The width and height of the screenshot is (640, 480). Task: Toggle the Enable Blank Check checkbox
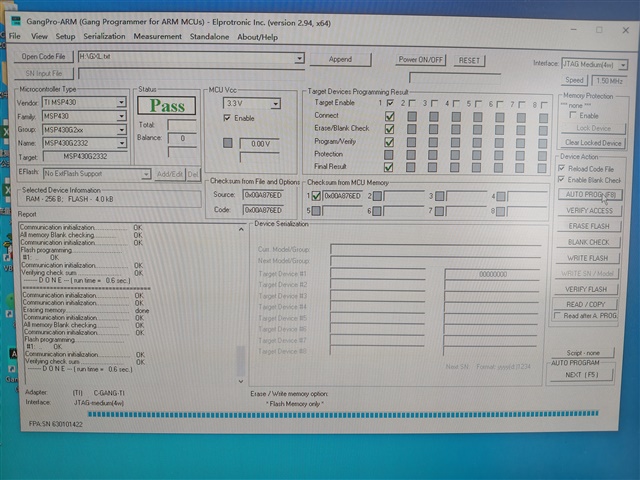pos(561,179)
